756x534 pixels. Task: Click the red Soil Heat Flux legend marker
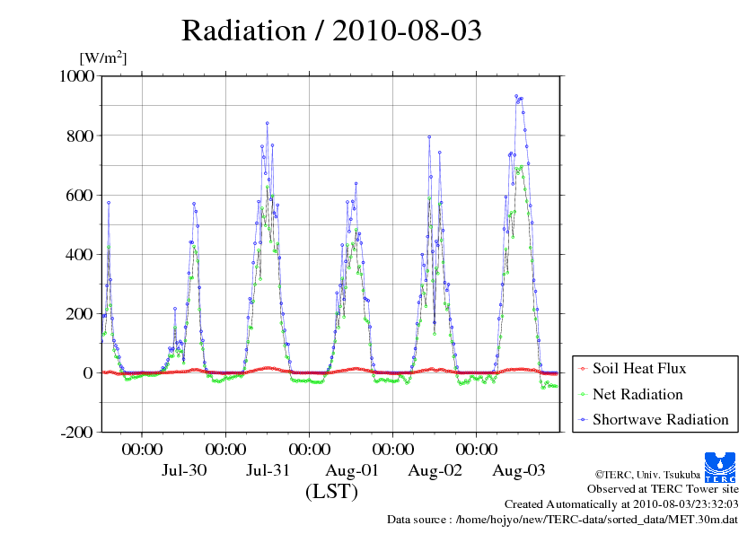(583, 369)
